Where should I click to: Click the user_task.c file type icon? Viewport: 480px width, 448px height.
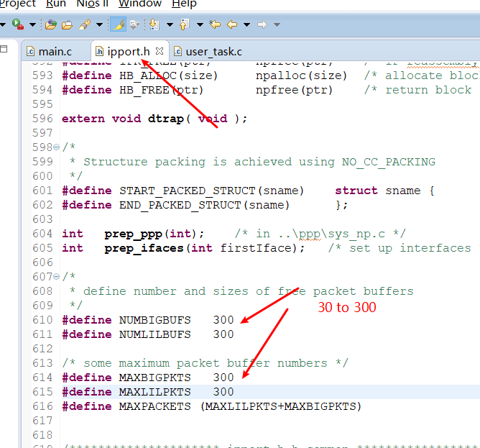point(178,51)
